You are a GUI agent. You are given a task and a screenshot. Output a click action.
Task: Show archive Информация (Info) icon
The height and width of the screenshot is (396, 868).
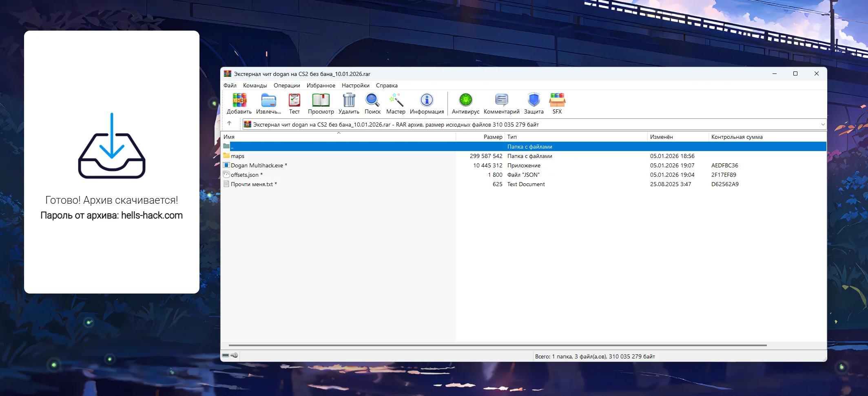(x=427, y=100)
